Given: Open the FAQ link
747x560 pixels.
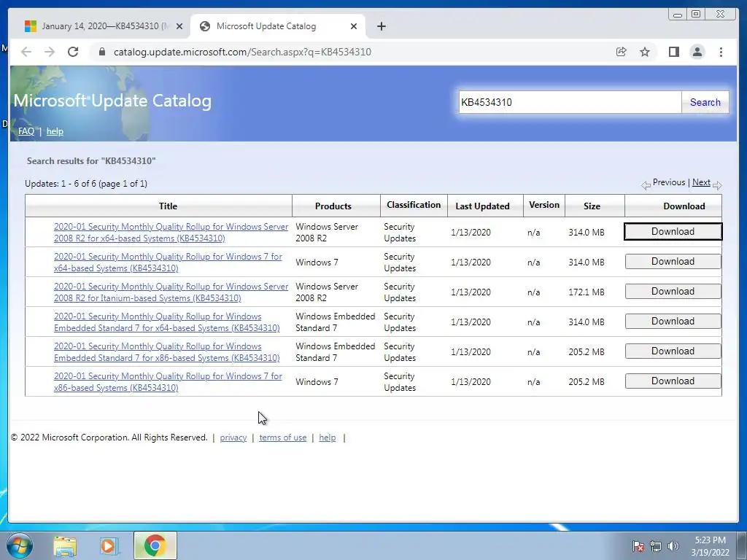Looking at the screenshot, I should (x=26, y=131).
